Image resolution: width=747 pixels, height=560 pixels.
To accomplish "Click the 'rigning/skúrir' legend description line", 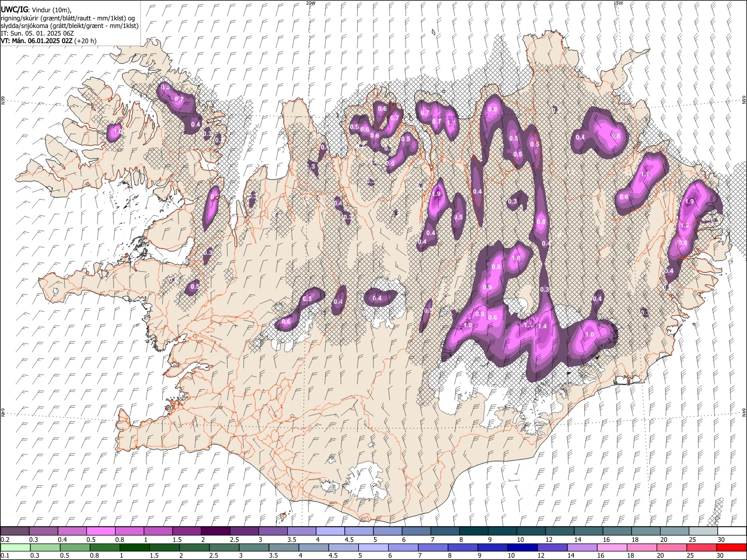I will 68,18.
